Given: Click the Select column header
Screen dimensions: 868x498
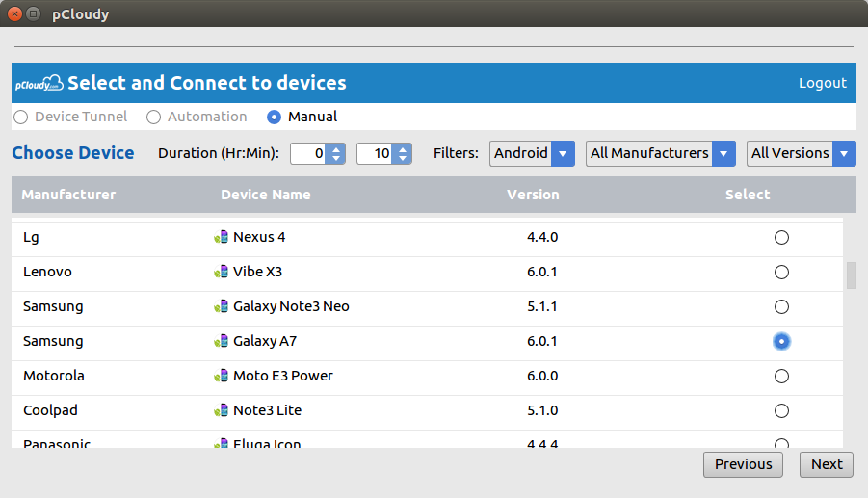Looking at the screenshot, I should pyautogui.click(x=748, y=195).
